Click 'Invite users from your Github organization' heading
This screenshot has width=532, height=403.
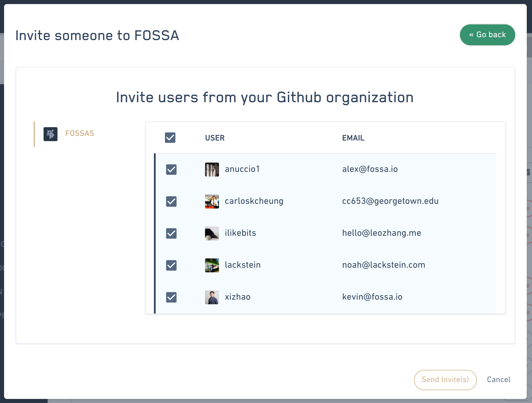[x=265, y=98]
